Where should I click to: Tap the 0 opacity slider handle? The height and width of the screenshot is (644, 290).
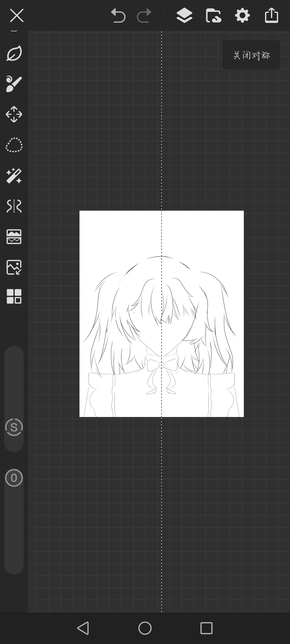pos(14,478)
